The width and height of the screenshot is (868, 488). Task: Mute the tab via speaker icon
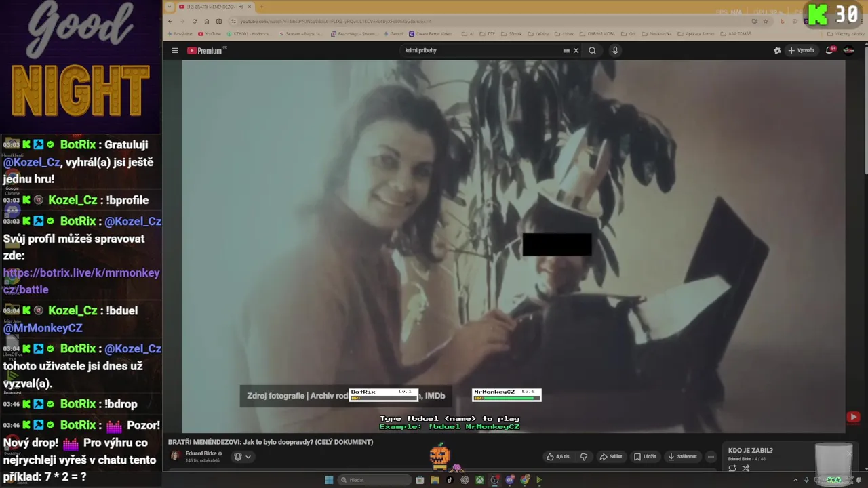tap(241, 7)
